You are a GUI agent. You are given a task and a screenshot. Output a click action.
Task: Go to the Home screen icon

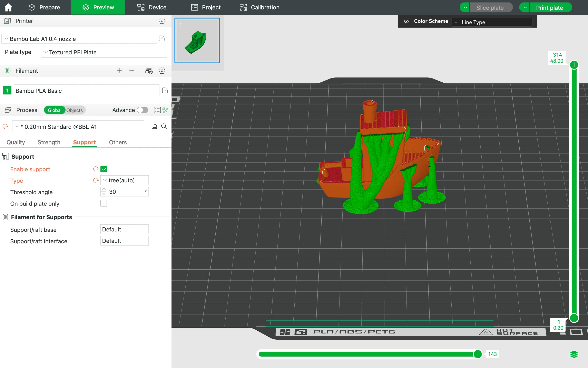tap(8, 7)
